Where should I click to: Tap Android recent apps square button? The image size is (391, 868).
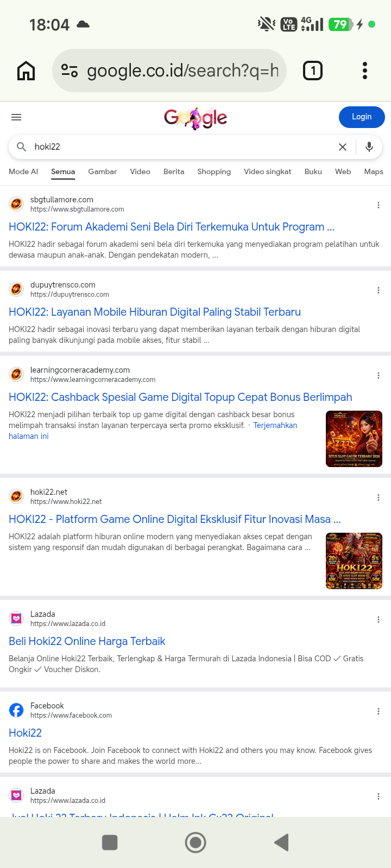(x=110, y=843)
